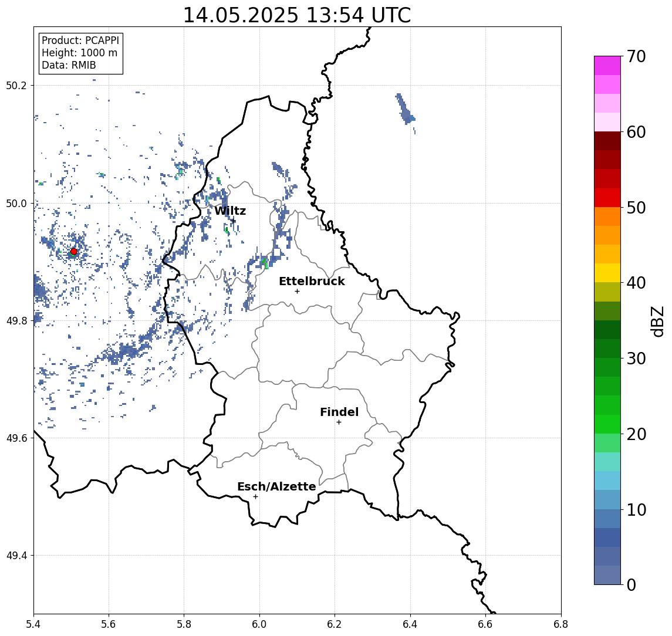Click the longitude tick label 5.6
This screenshot has width=672, height=636.
109,624
